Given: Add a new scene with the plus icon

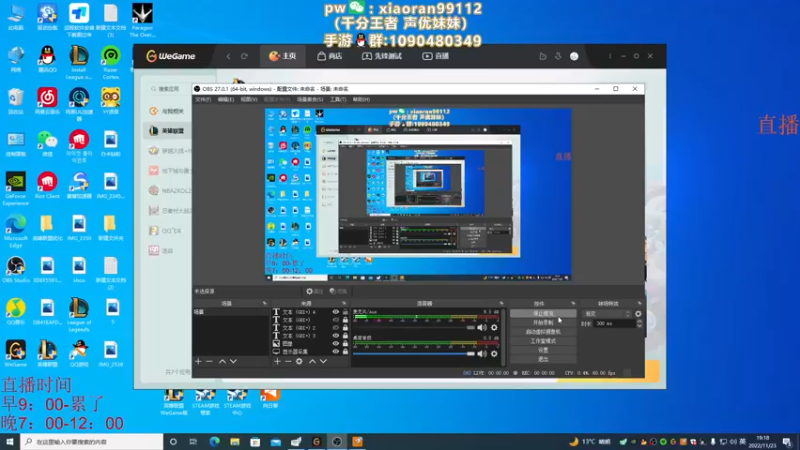Looking at the screenshot, I should tap(198, 361).
